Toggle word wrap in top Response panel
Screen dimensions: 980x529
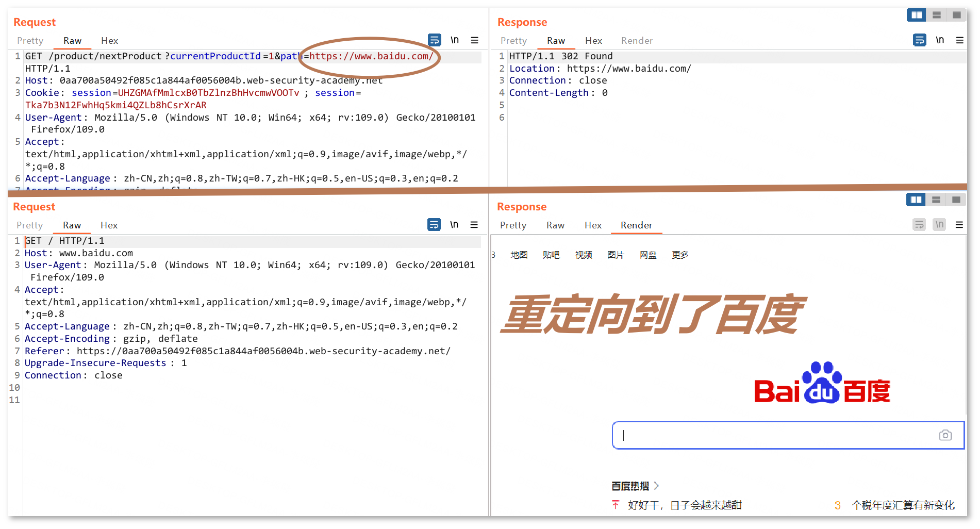919,40
